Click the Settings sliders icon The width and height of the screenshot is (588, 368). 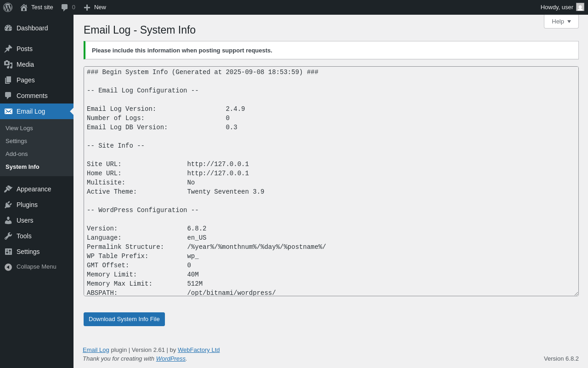[x=8, y=252]
